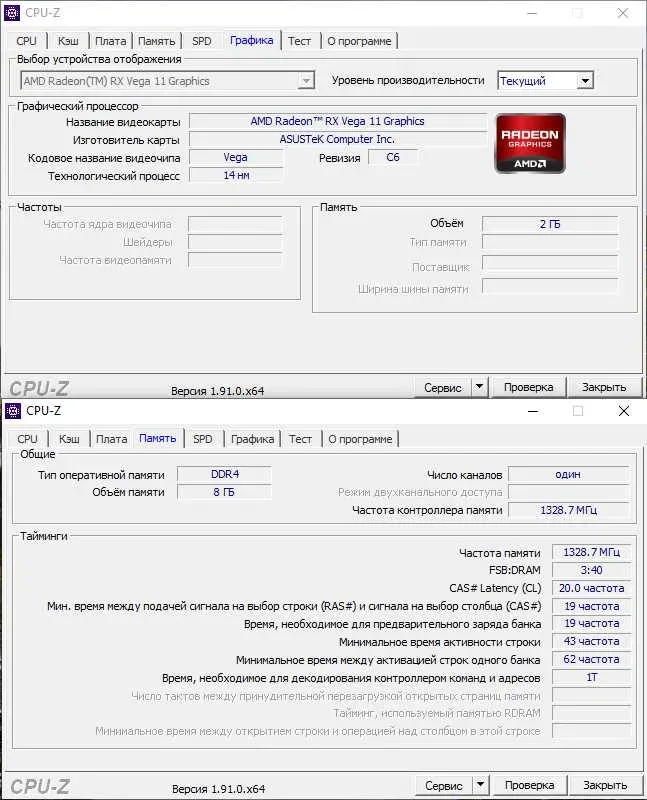Screen dimensions: 647x800
Task: Click Проверка button in top window
Action: point(529,387)
